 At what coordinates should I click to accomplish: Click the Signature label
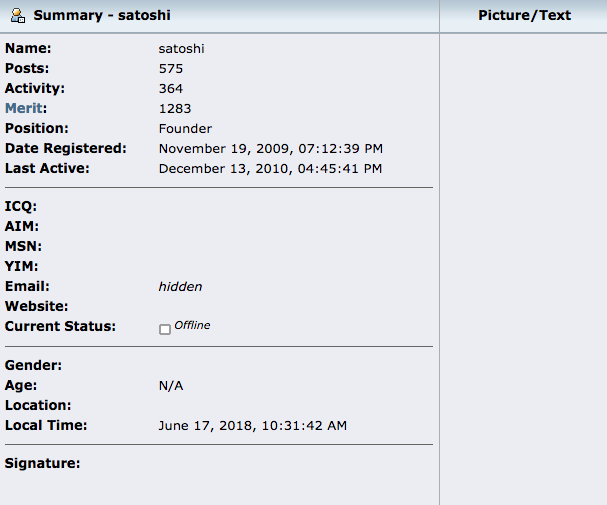(42, 463)
